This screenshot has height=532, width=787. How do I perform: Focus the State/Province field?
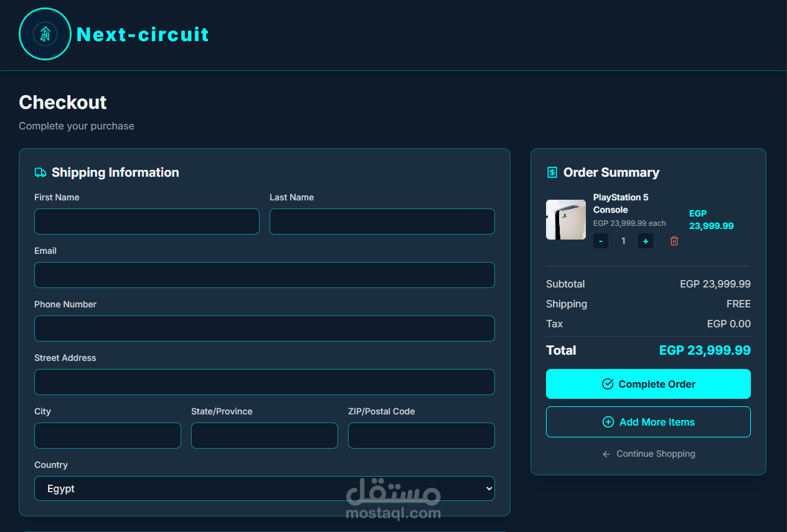[x=265, y=436]
